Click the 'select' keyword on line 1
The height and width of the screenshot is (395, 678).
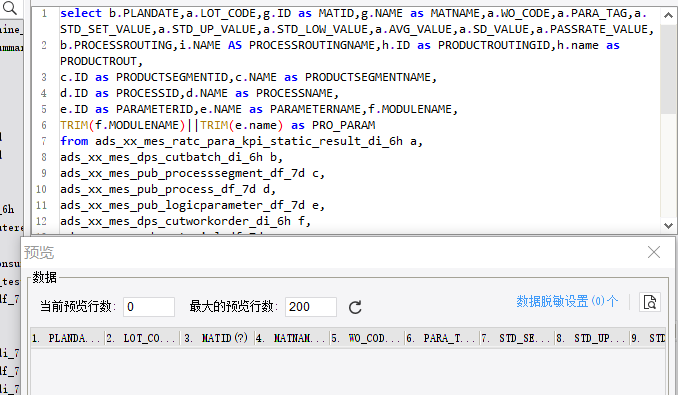[x=81, y=13]
